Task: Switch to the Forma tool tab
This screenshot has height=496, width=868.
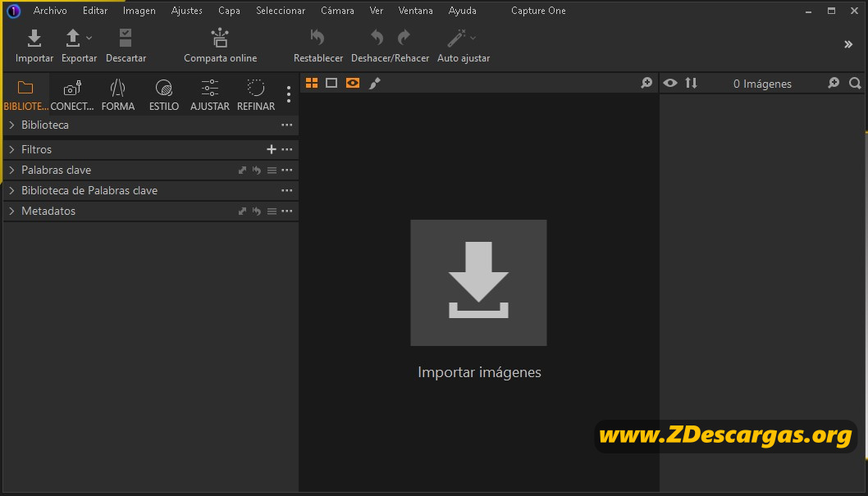Action: point(118,95)
